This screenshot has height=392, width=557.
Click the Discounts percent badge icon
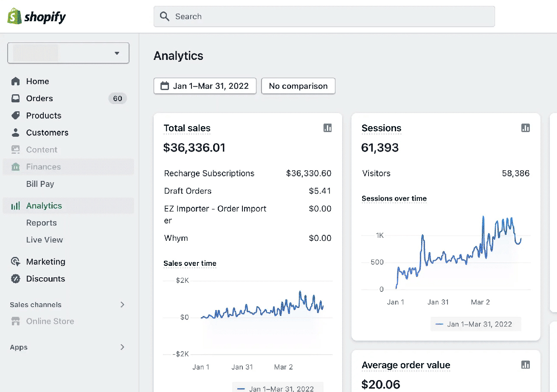(16, 279)
